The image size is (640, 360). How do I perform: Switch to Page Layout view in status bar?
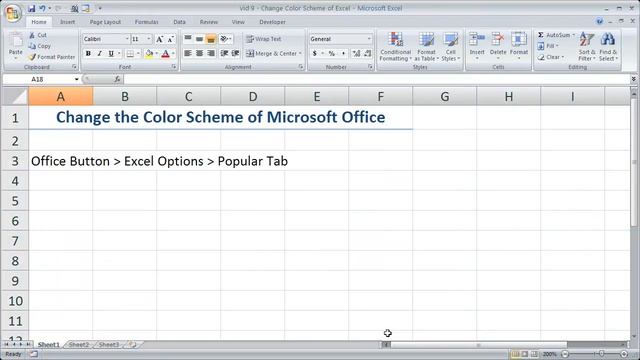[525, 354]
